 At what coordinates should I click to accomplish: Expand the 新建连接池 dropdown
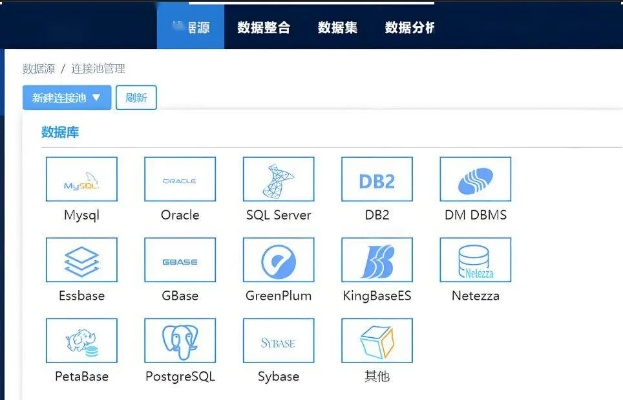(66, 98)
